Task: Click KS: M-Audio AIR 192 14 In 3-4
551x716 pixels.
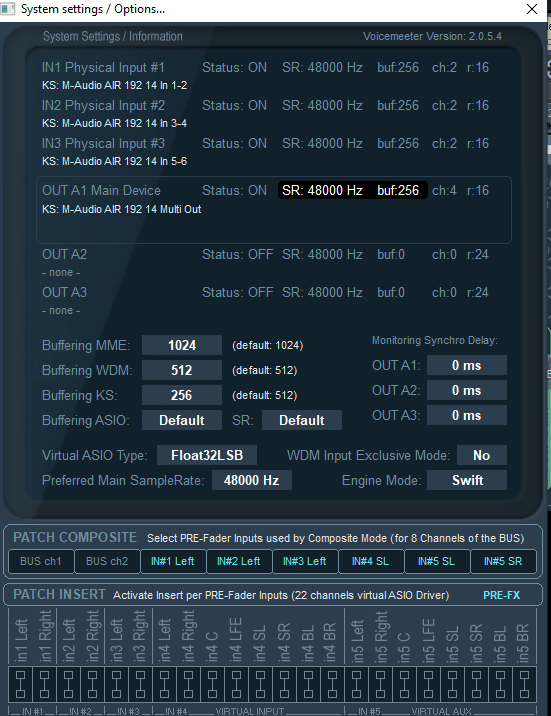Action: pyautogui.click(x=115, y=123)
